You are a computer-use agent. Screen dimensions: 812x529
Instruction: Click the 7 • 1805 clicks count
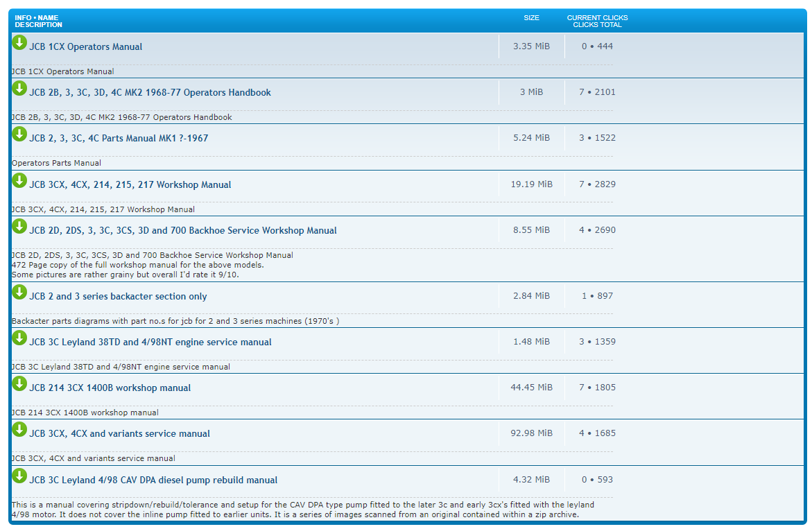[x=597, y=387]
